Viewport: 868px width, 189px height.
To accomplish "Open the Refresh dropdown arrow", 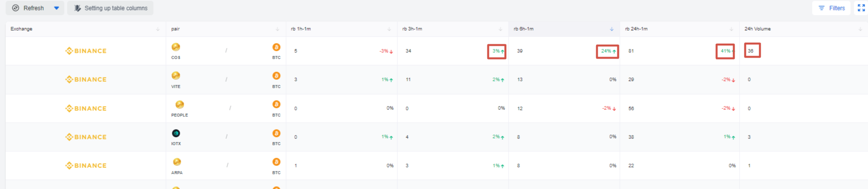I will [57, 8].
